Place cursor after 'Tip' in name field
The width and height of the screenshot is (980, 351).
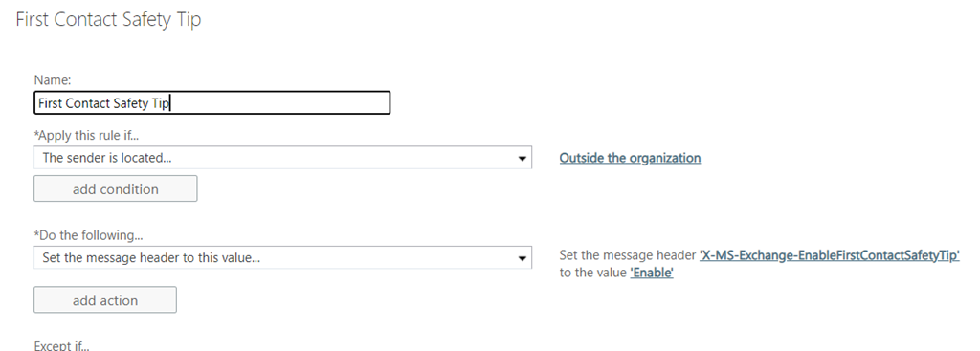pos(171,103)
